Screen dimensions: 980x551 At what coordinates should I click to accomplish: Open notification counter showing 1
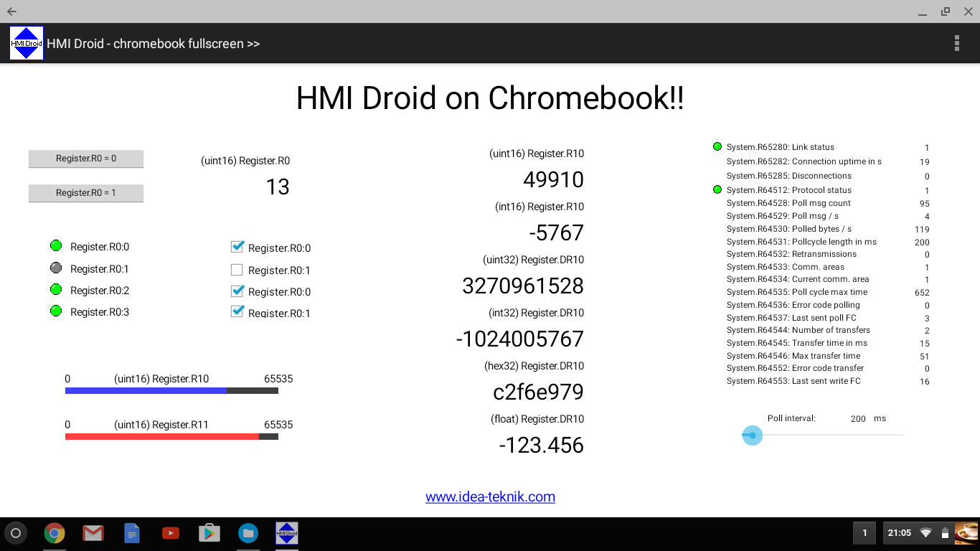click(864, 533)
